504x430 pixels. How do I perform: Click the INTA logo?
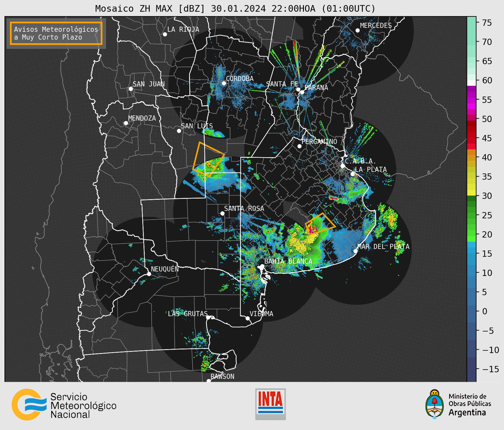pyautogui.click(x=270, y=404)
